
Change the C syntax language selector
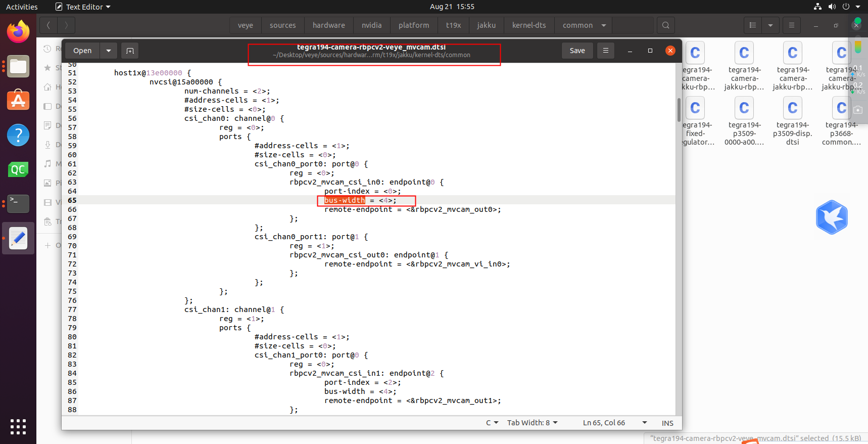pyautogui.click(x=492, y=423)
